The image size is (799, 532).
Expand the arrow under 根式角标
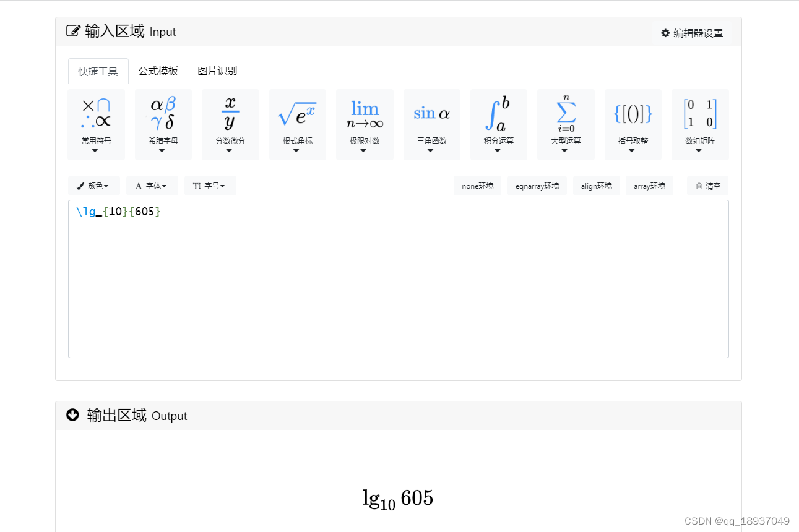point(296,150)
